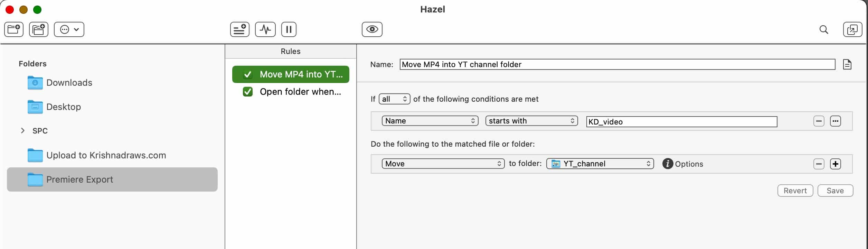
Task: Select the Downloads folder
Action: click(69, 83)
